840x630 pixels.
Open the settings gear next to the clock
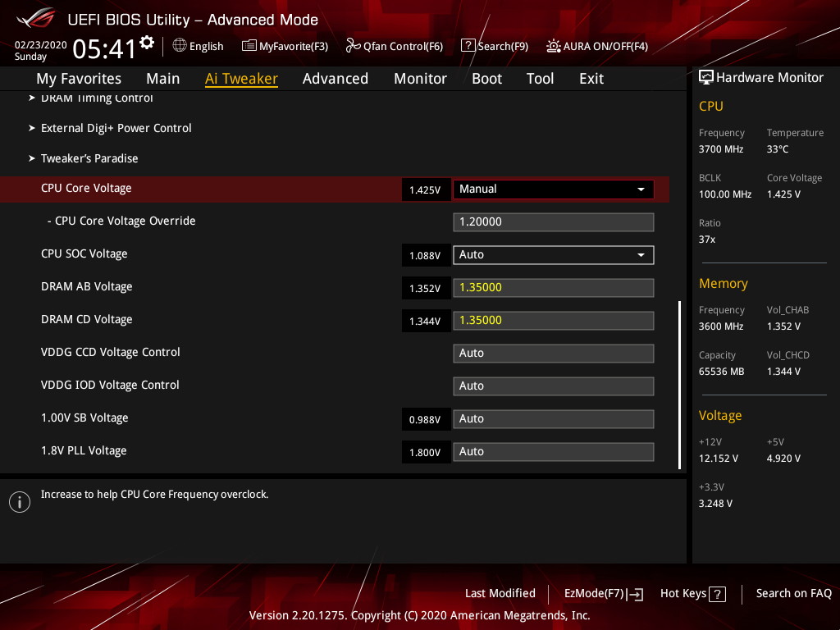pyautogui.click(x=147, y=43)
